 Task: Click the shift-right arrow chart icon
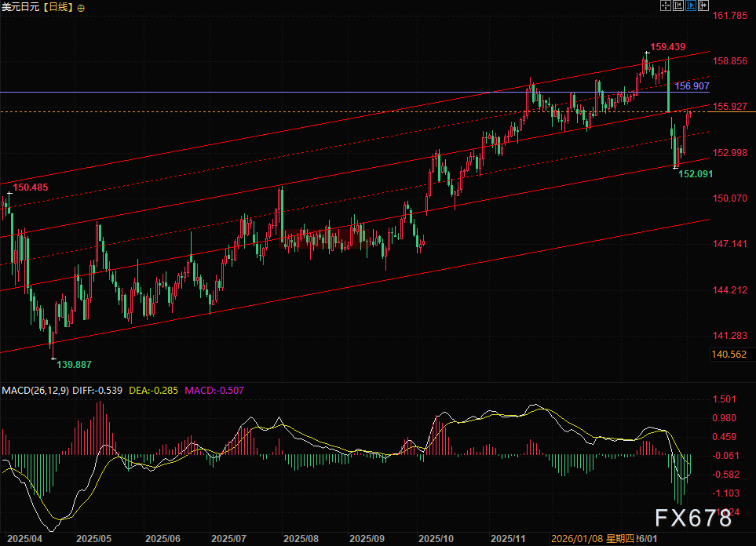704,5
